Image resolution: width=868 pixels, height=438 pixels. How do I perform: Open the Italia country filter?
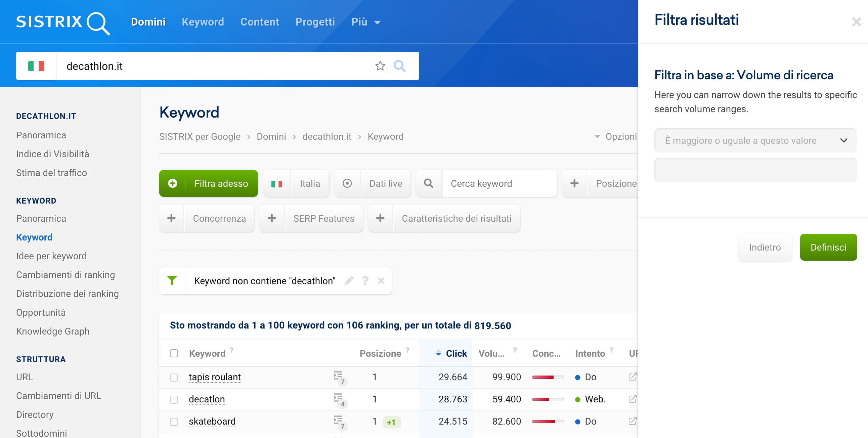coord(296,183)
